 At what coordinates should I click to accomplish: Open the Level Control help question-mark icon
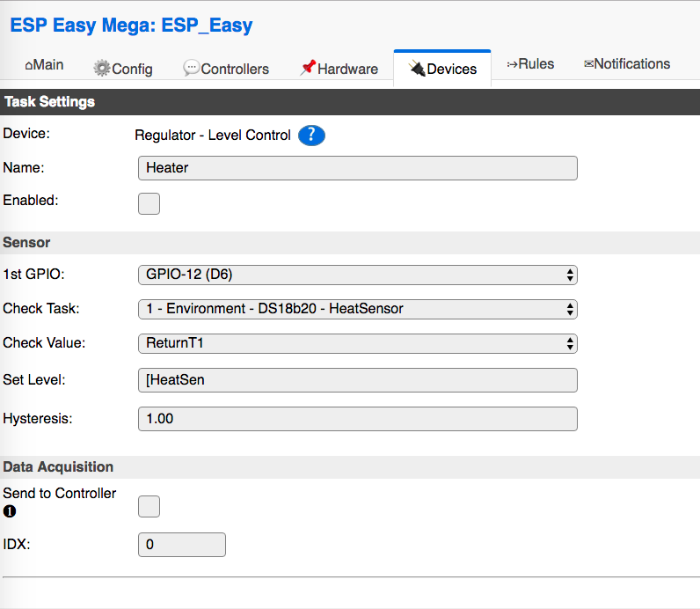click(x=311, y=136)
